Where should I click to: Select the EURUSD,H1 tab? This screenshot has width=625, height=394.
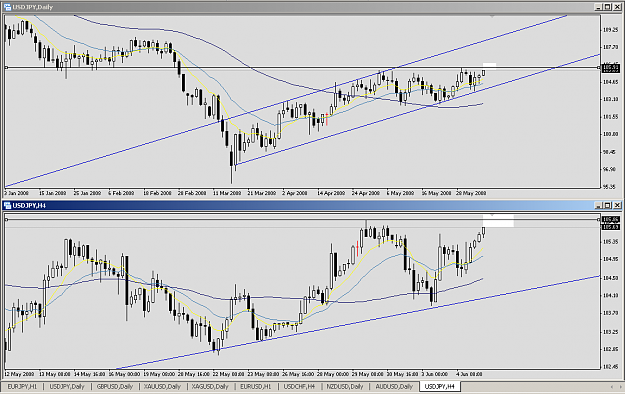click(256, 386)
